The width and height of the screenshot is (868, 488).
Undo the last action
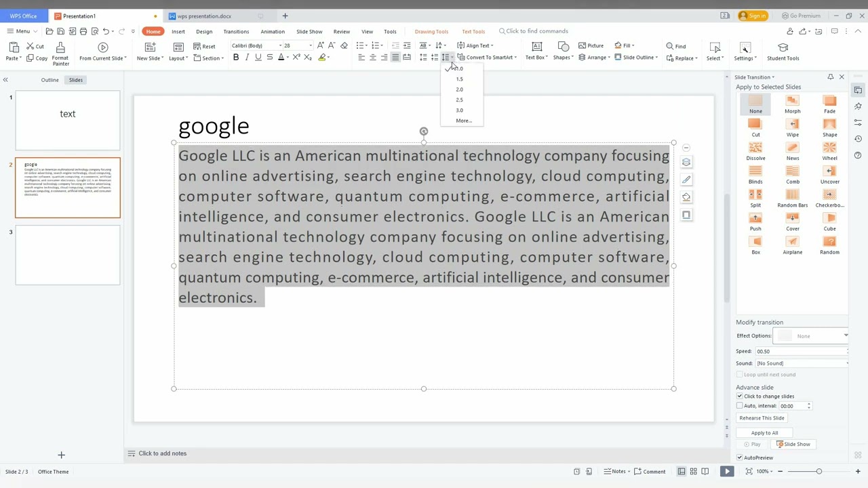click(106, 31)
